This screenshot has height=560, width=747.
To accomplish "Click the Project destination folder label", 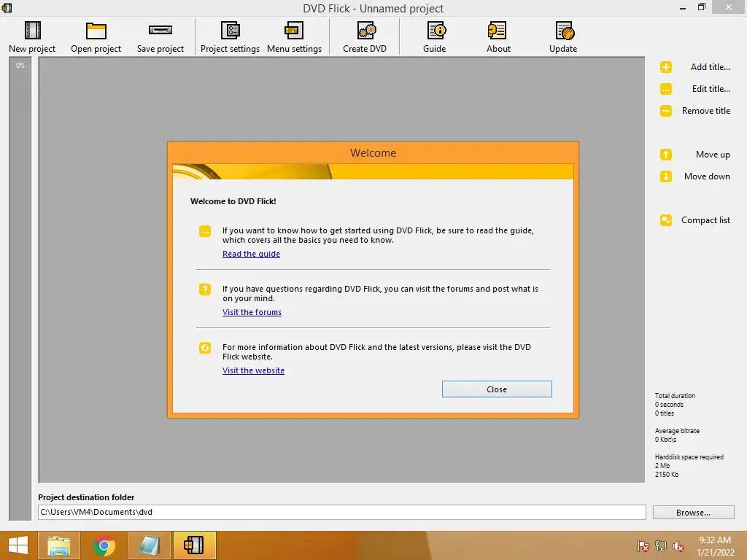I will point(86,497).
